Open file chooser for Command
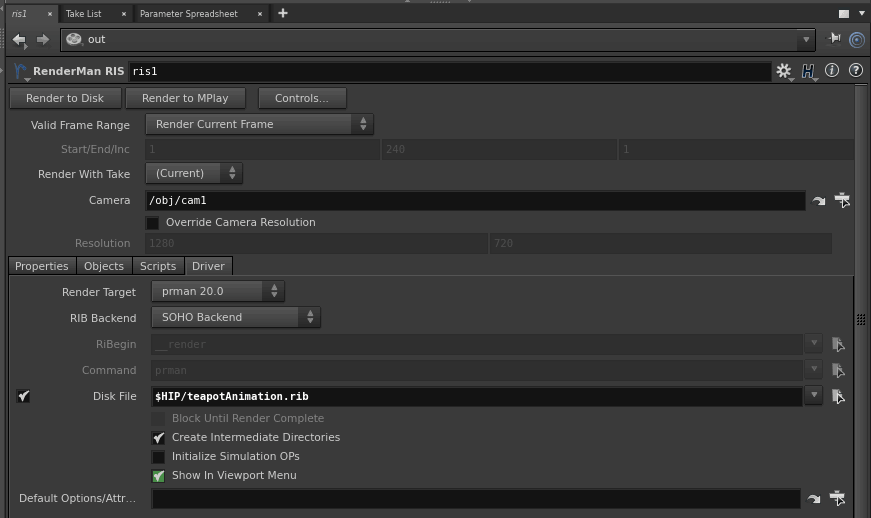 [x=838, y=370]
